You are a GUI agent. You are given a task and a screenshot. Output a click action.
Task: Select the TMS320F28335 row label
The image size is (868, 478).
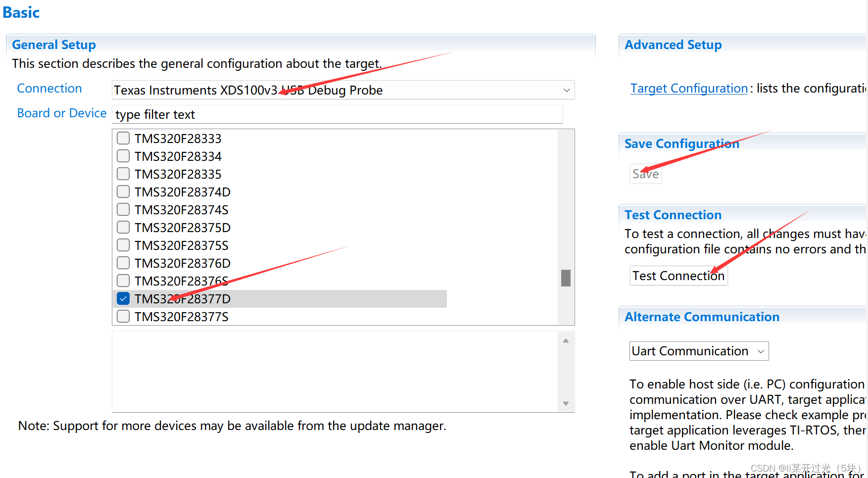178,174
